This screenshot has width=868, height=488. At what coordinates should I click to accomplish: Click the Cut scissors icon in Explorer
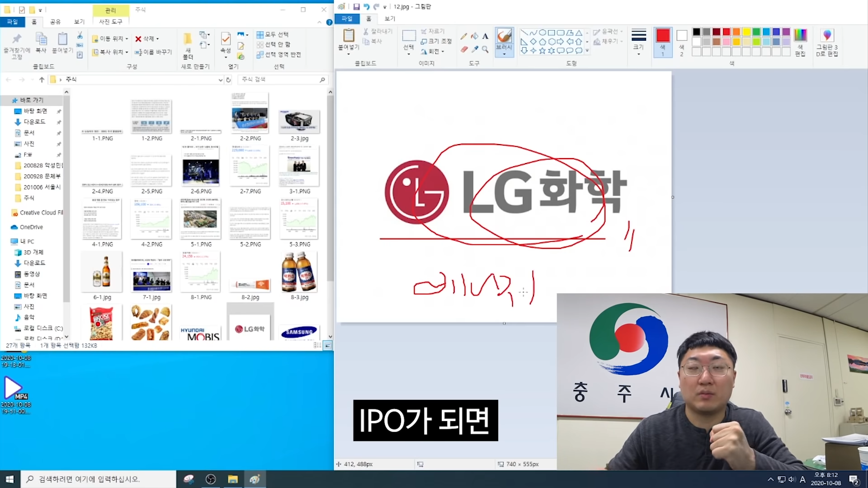80,35
